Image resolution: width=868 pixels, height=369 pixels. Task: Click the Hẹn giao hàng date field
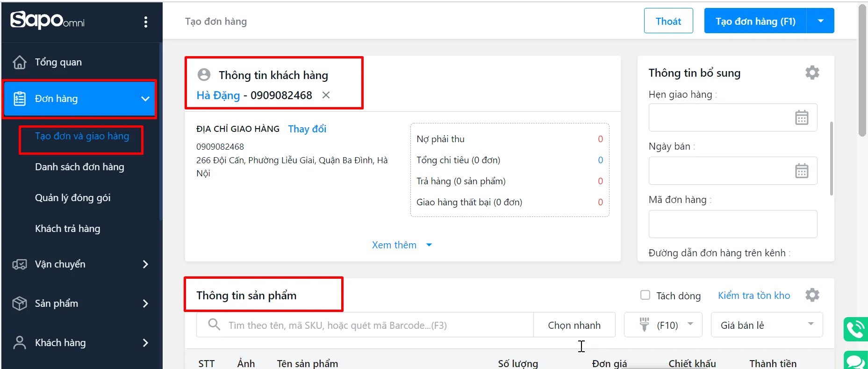click(x=732, y=117)
